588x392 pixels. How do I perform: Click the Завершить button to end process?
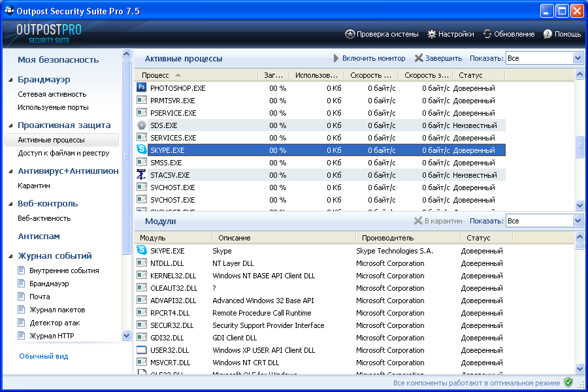(x=438, y=58)
